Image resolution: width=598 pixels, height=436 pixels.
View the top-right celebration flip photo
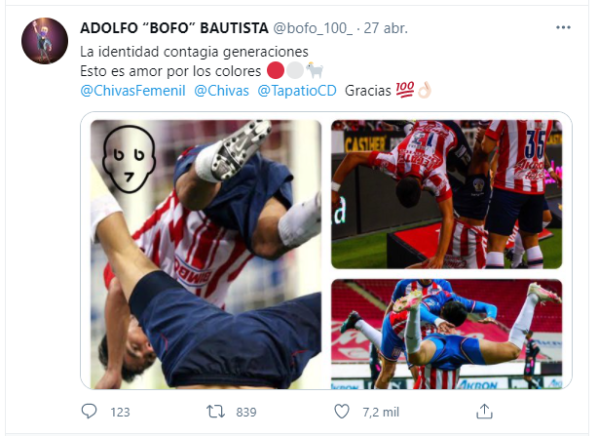pos(447,195)
